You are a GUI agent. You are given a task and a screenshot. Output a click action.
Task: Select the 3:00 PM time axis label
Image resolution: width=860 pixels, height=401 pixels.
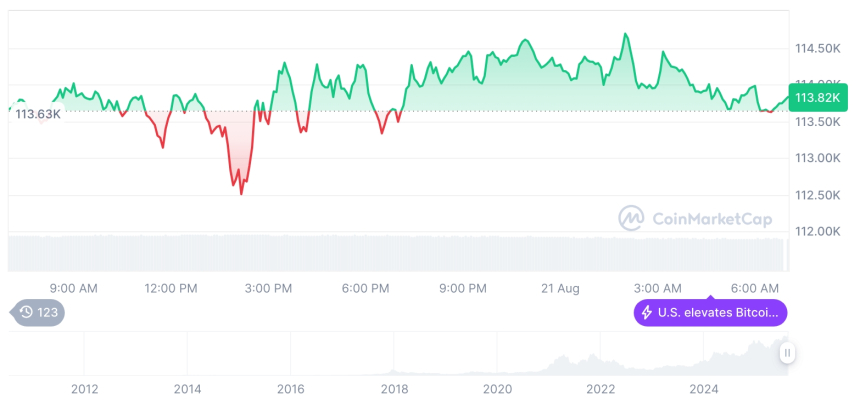268,288
